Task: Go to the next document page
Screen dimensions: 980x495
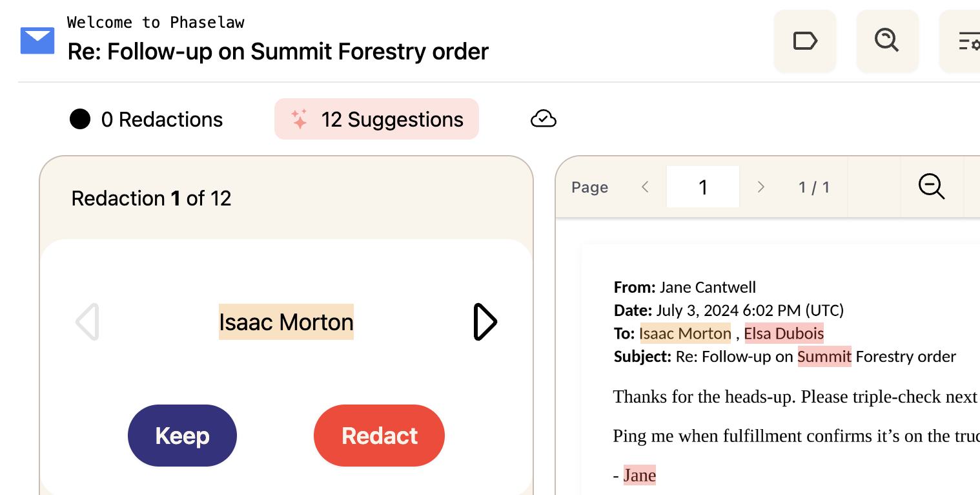Action: point(761,187)
